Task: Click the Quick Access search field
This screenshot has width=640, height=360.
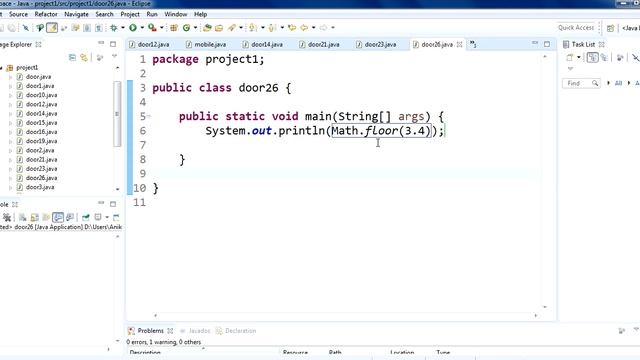Action: click(x=576, y=28)
